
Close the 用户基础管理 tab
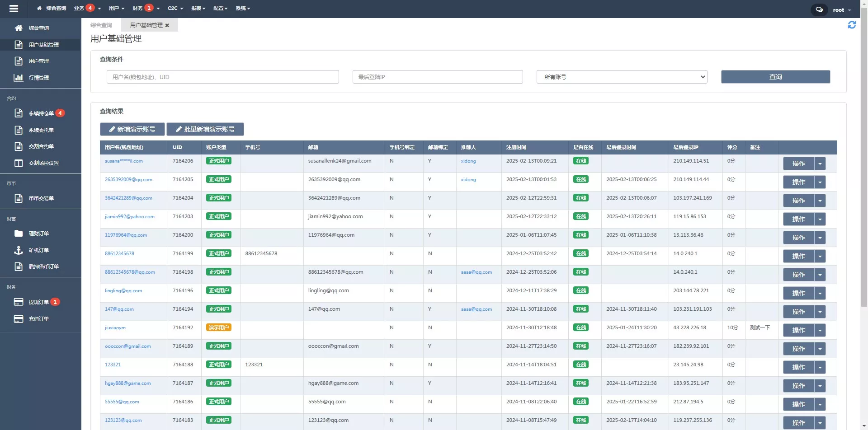coord(167,25)
